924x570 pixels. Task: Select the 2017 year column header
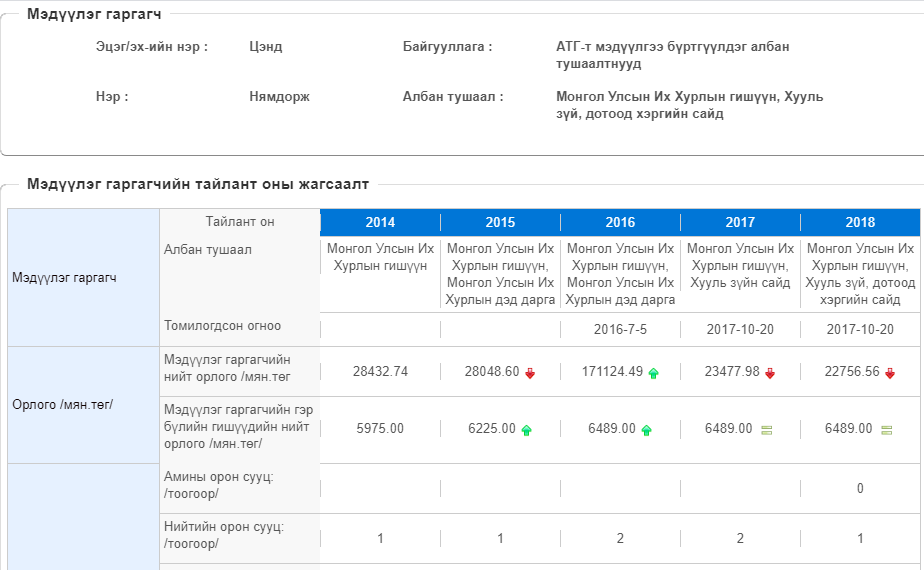(x=740, y=222)
